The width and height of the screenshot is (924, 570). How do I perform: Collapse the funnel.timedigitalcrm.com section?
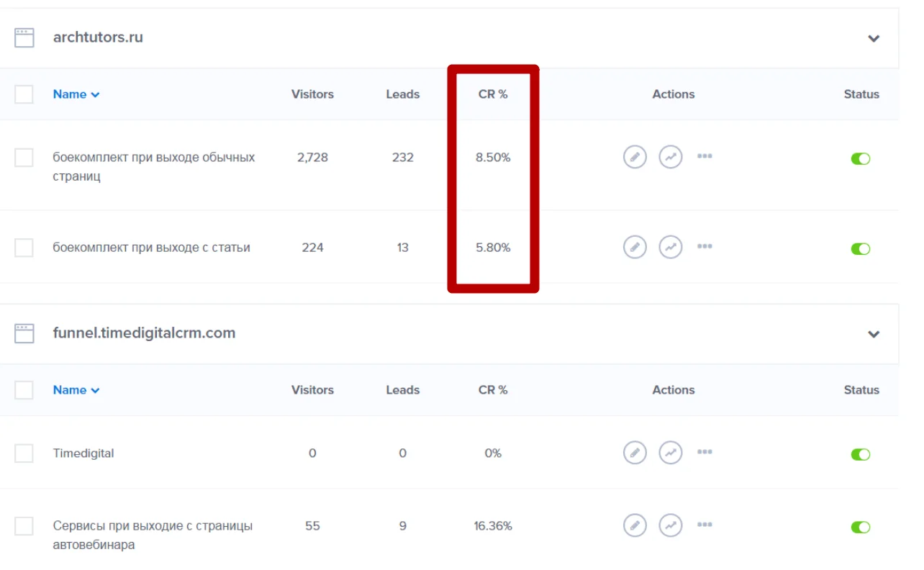click(x=874, y=334)
